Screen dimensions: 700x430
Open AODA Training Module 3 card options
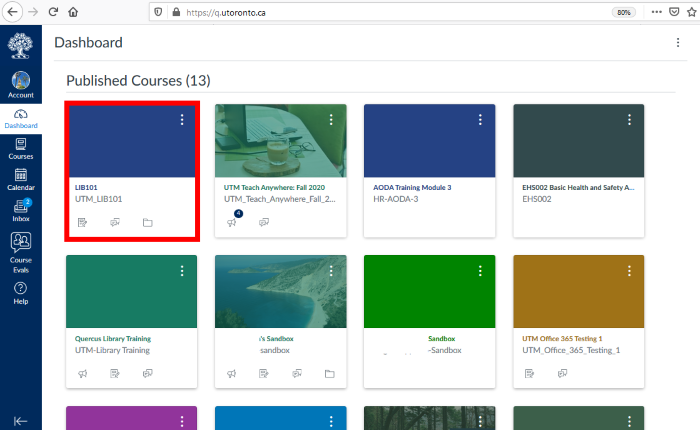pos(480,120)
